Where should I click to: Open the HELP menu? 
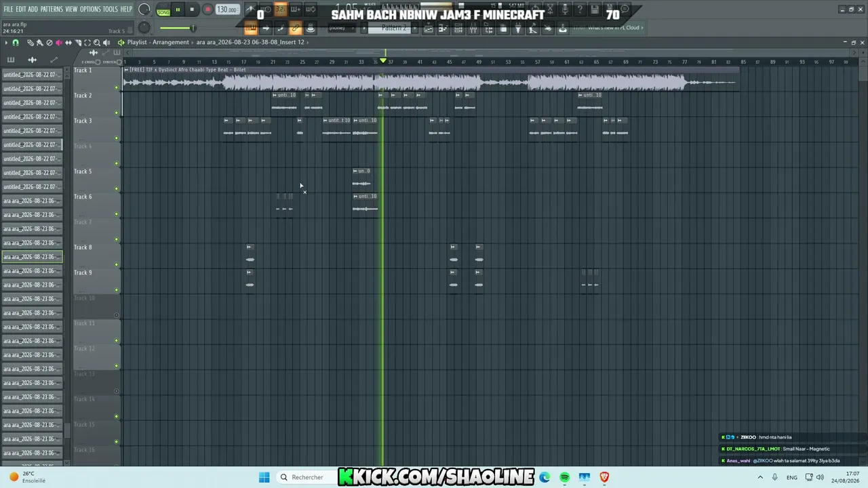[126, 9]
